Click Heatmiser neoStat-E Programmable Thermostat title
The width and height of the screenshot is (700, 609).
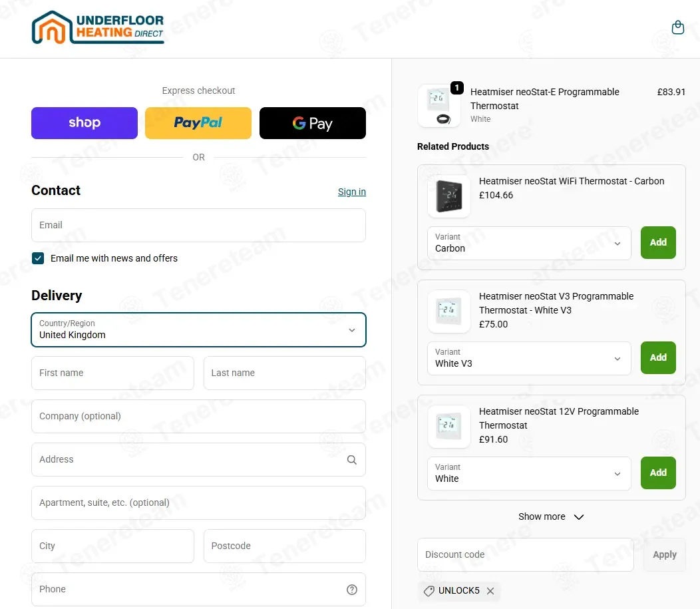pos(545,99)
